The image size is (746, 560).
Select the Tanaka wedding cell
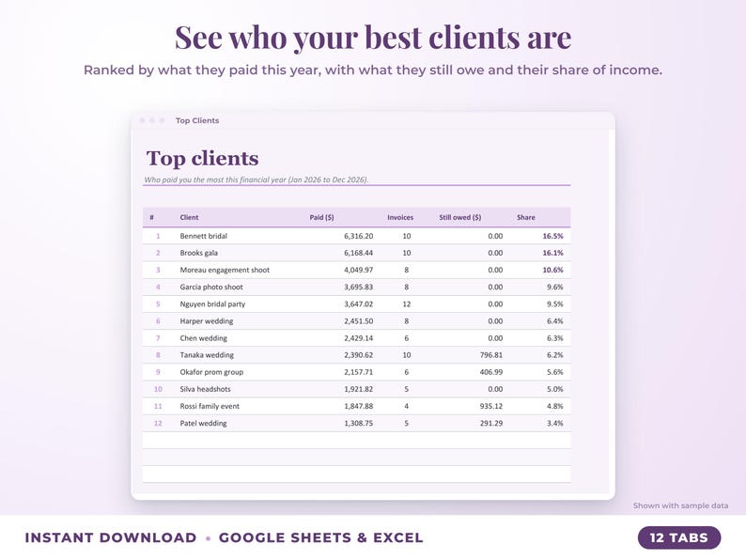click(x=207, y=355)
